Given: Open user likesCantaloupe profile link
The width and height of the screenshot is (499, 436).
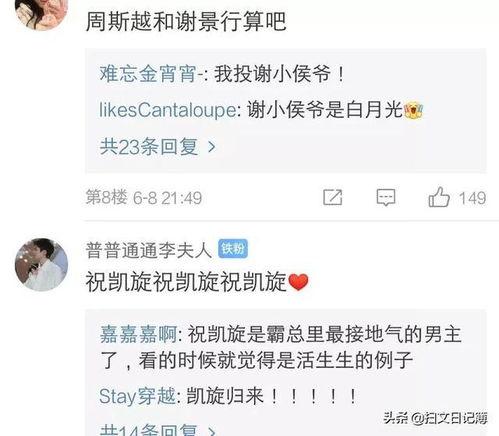Looking at the screenshot, I should pyautogui.click(x=168, y=110).
